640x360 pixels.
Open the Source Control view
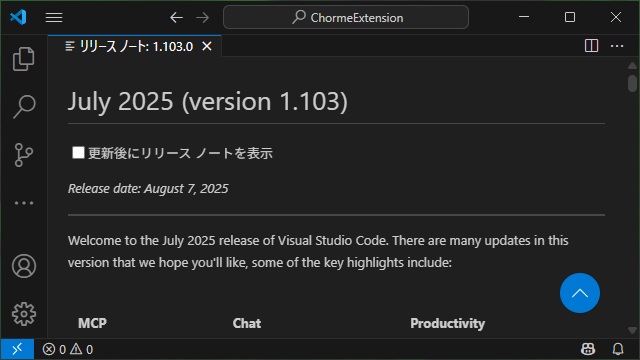point(24,155)
